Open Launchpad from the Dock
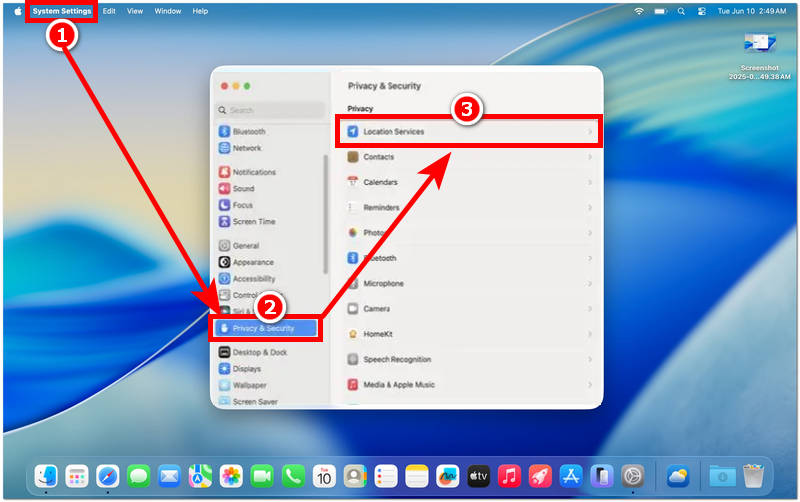Image resolution: width=800 pixels, height=502 pixels. point(77,476)
